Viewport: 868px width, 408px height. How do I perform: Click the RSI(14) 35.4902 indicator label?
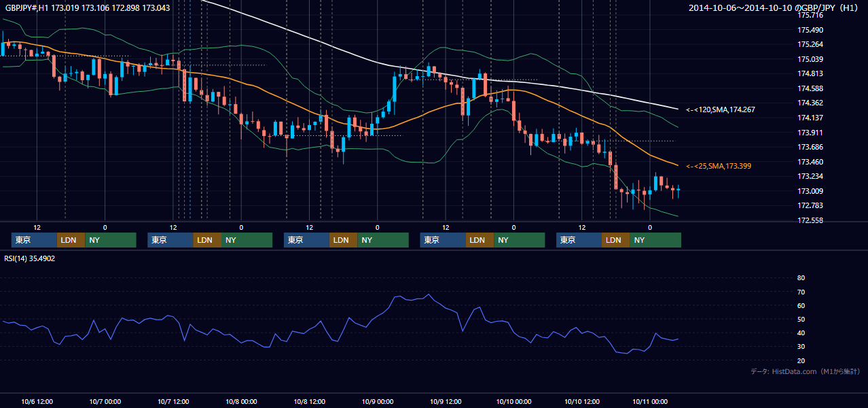pyautogui.click(x=30, y=258)
